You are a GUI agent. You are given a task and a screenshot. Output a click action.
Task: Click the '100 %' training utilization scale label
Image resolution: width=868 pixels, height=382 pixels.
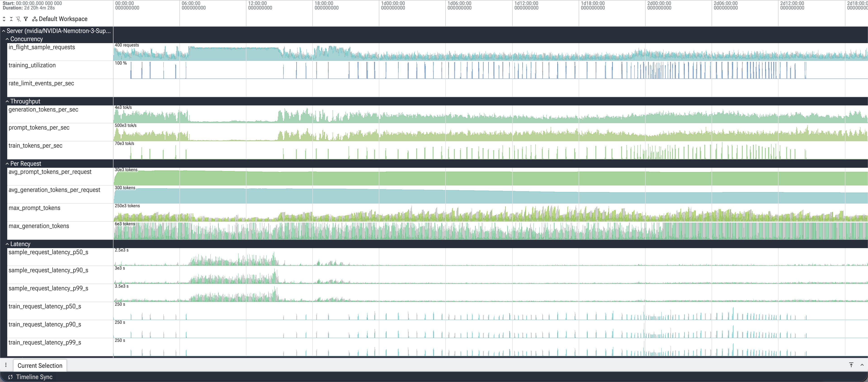click(121, 63)
